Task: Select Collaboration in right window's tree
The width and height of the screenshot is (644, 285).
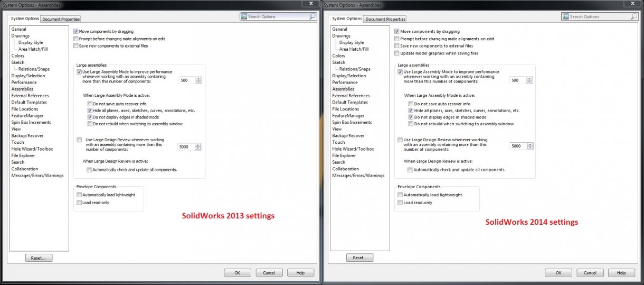Action: pos(345,169)
